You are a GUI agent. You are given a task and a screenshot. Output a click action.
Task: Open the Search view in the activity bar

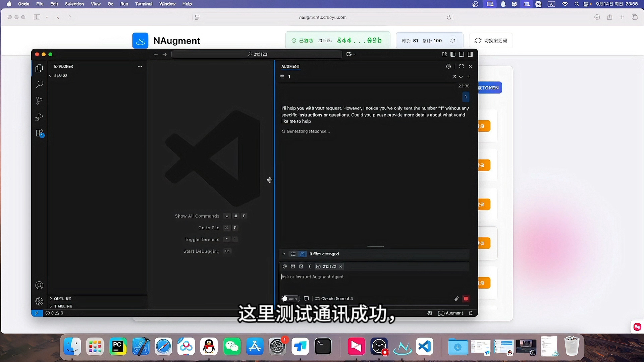[39, 84]
